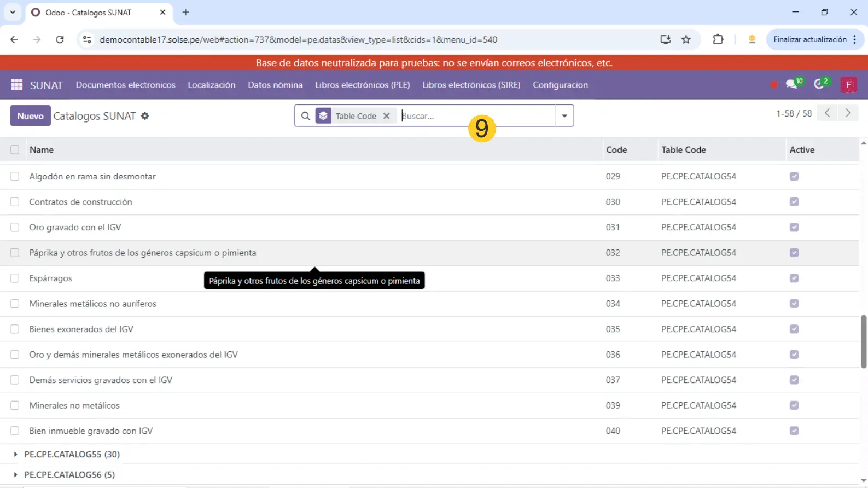The width and height of the screenshot is (868, 488).
Task: Open the Datos nómina menu
Action: [275, 85]
